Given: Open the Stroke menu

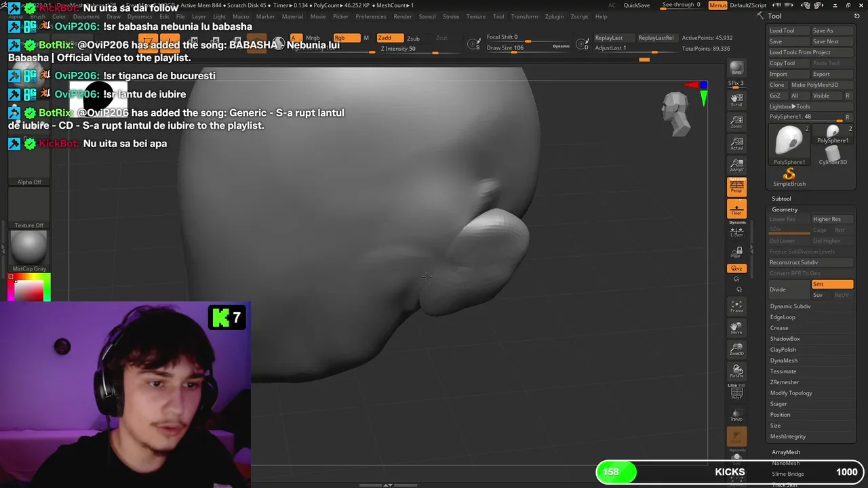Looking at the screenshot, I should [451, 16].
